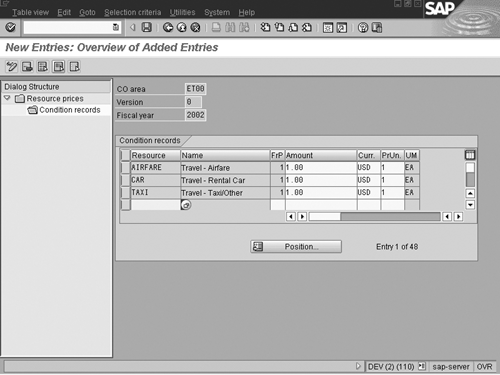
Task: Click the Amount column header
Action: (321, 155)
